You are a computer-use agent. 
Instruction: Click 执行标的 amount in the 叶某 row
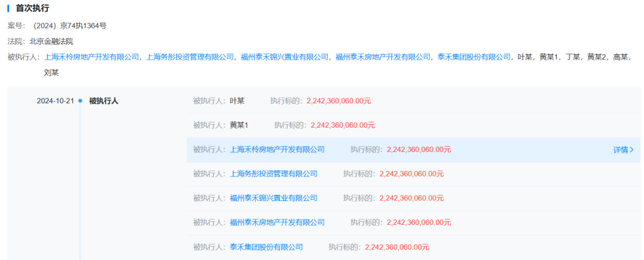click(339, 101)
